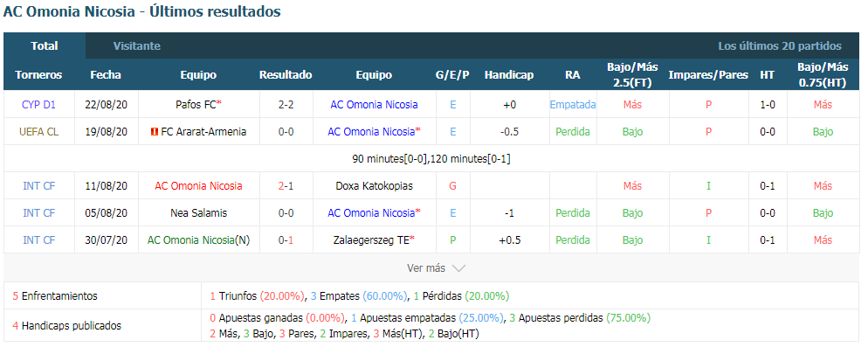Open the CYP D1 tournament link
This screenshot has width=868, height=347.
tap(38, 104)
